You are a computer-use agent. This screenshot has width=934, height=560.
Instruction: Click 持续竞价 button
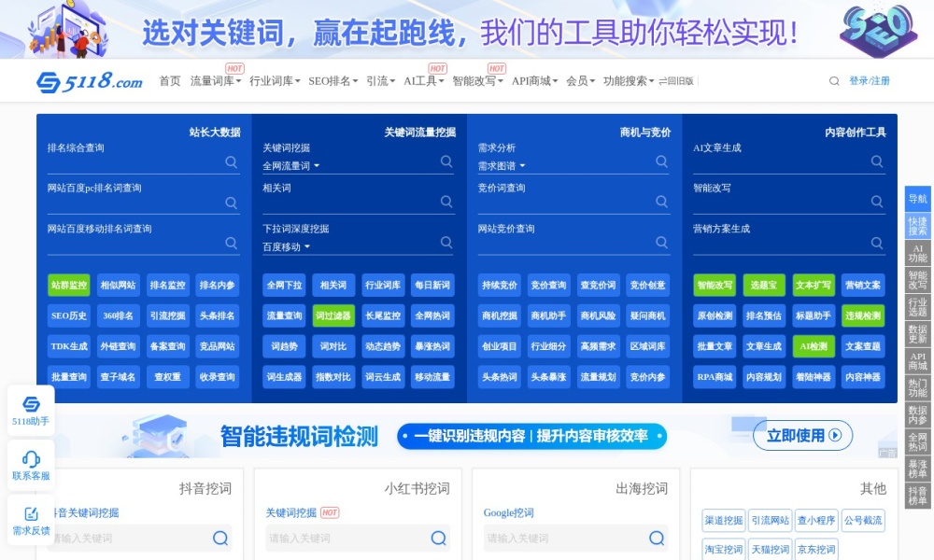499,285
